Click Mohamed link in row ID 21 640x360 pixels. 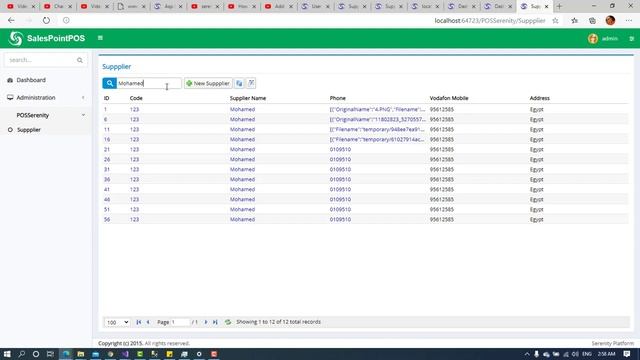242,149
